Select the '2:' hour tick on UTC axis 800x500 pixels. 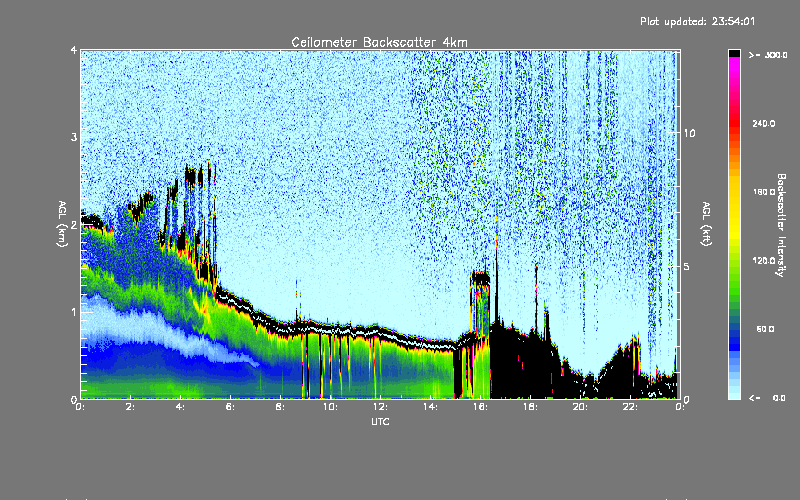[x=131, y=407]
